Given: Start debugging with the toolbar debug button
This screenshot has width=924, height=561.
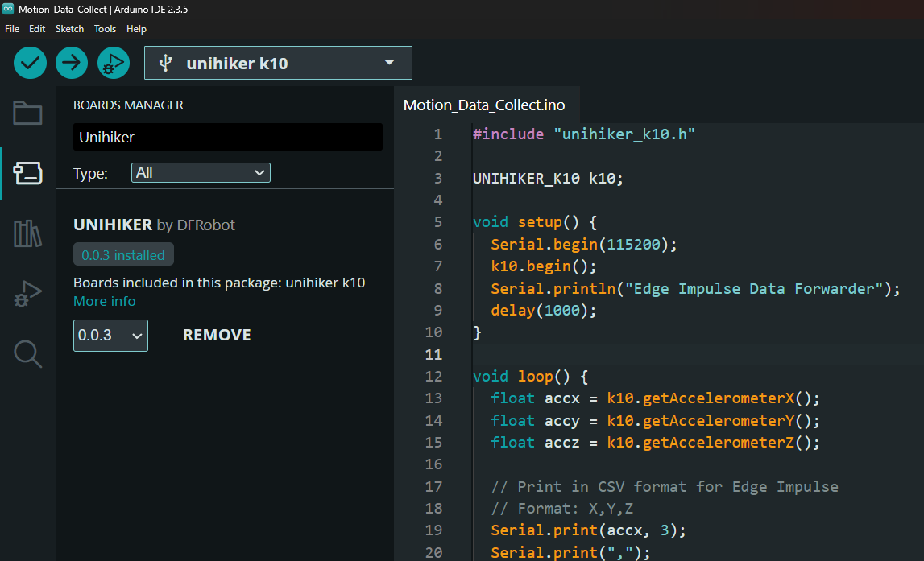Looking at the screenshot, I should pos(113,63).
